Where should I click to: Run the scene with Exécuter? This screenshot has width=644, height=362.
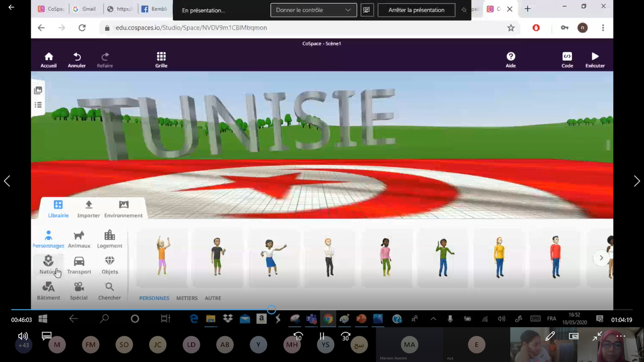[595, 60]
